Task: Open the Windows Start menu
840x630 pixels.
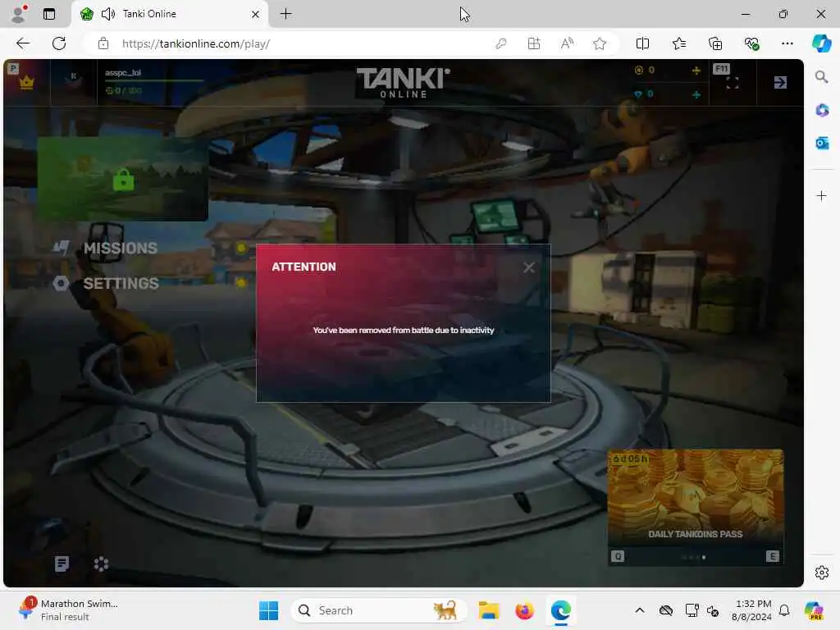Action: click(x=268, y=610)
